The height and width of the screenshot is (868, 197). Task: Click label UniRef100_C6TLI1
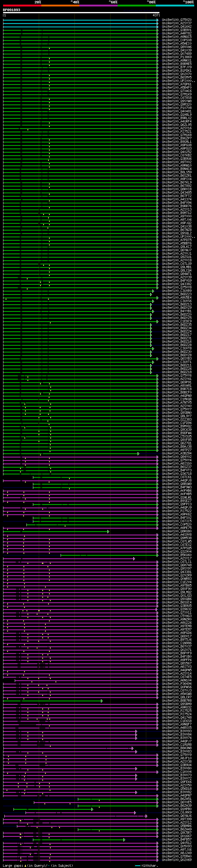tap(177, 562)
